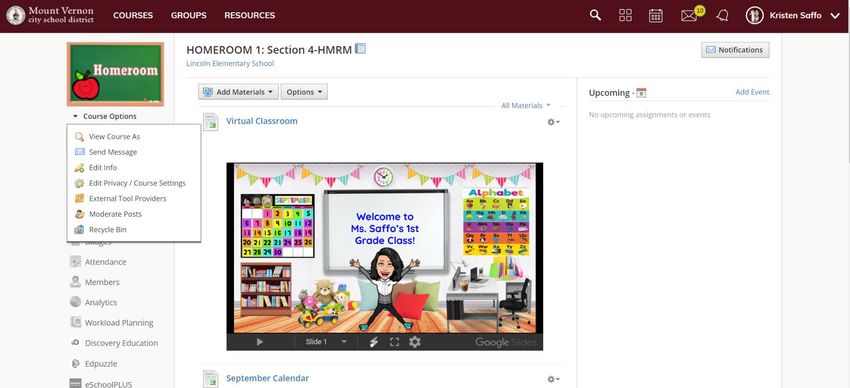Image resolution: width=850 pixels, height=388 pixels.
Task: Open the Add Materials dropdown
Action: 239,92
